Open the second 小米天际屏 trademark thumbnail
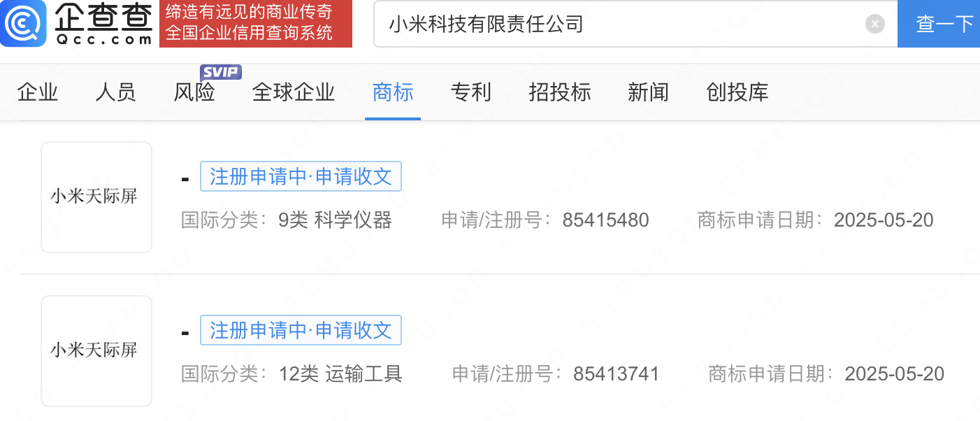Viewport: 980px width, 421px height. 96,351
